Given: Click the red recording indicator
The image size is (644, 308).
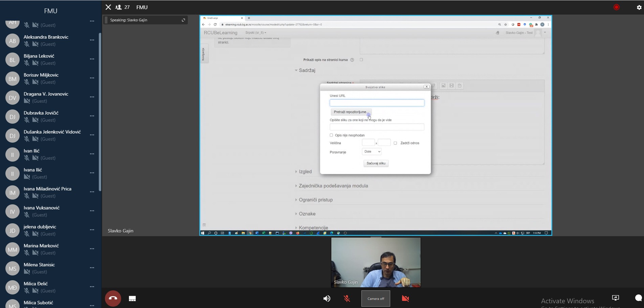Looking at the screenshot, I should 616,7.
